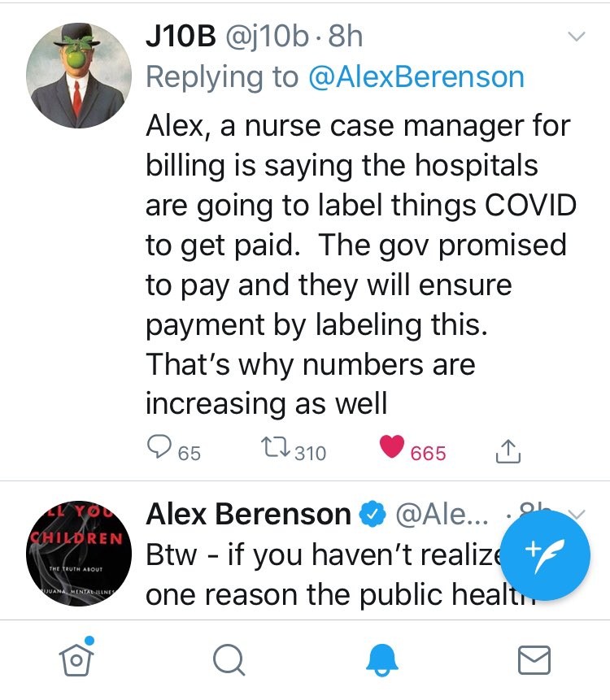Screen dimensions: 610x700
Task: Tap the verified badge next to Alex Berenson
Action: coord(373,515)
